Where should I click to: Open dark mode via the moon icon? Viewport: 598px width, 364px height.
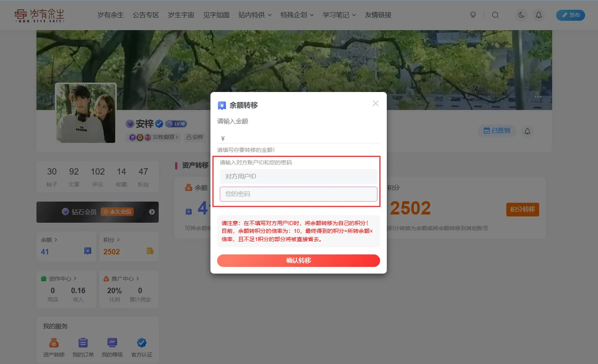521,15
